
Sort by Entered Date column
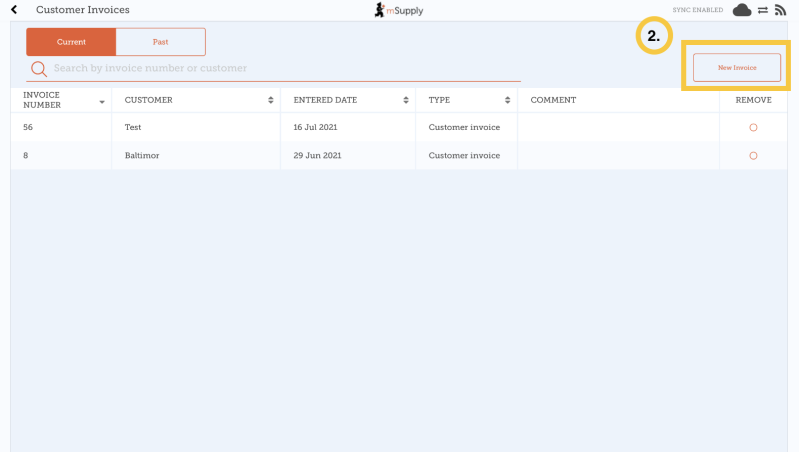(x=406, y=100)
